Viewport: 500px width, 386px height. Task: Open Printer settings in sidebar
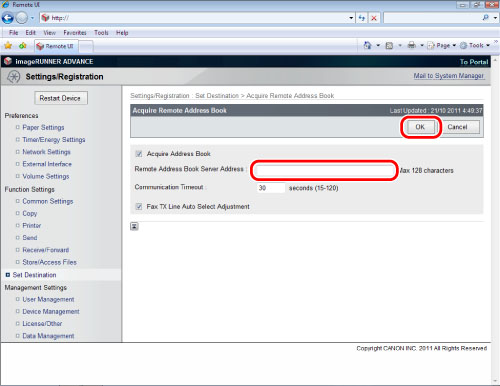pos(32,225)
